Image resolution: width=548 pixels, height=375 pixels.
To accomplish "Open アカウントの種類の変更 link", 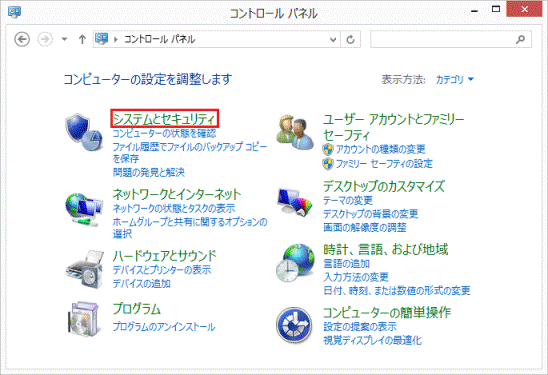I will (x=381, y=150).
